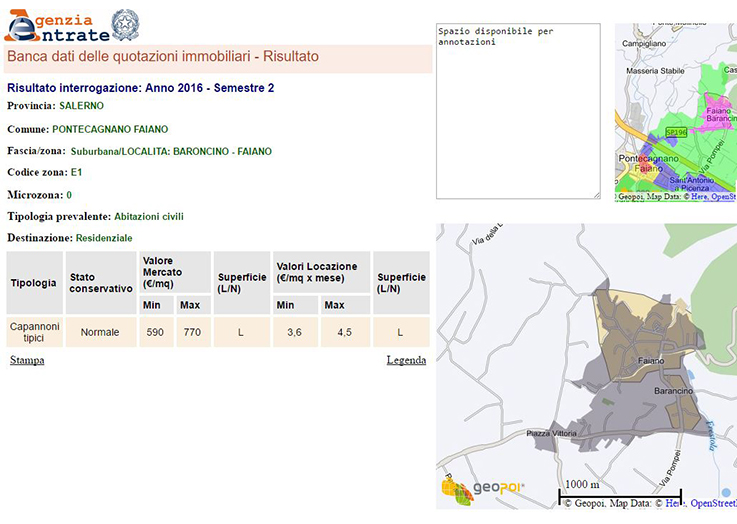Click the Campigliano label in overview map
The width and height of the screenshot is (737, 524).
coord(644,43)
